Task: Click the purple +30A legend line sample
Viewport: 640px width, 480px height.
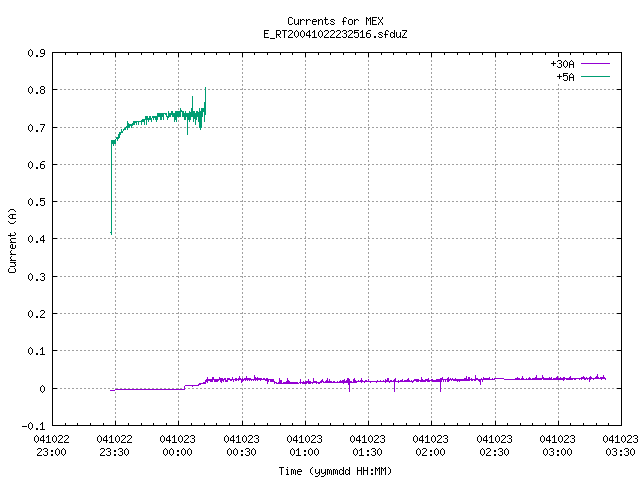Action: [x=595, y=64]
